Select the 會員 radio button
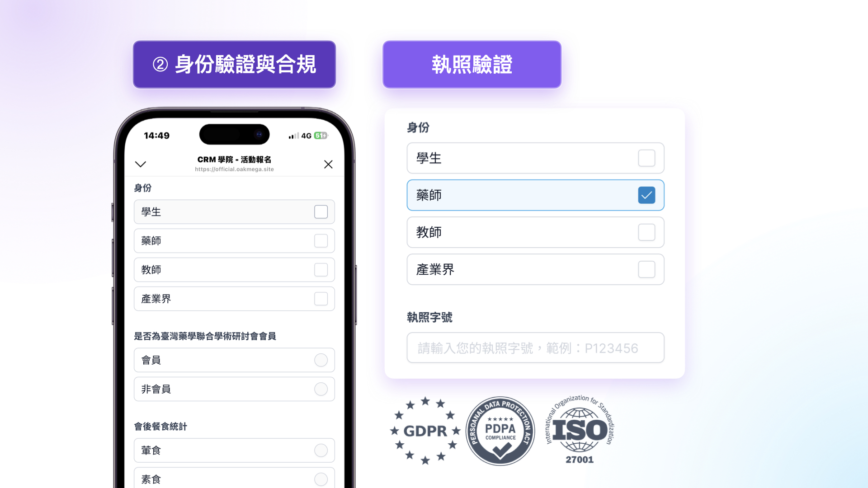The image size is (868, 488). click(x=321, y=360)
